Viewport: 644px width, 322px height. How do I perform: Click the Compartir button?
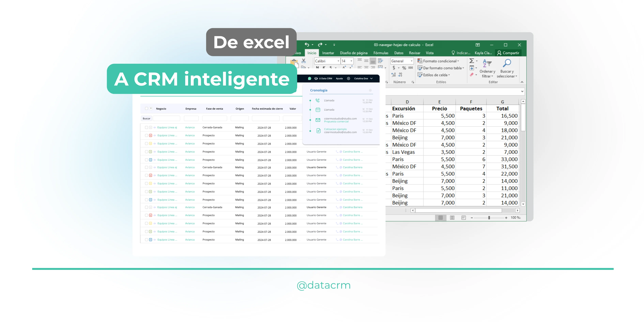(x=508, y=53)
